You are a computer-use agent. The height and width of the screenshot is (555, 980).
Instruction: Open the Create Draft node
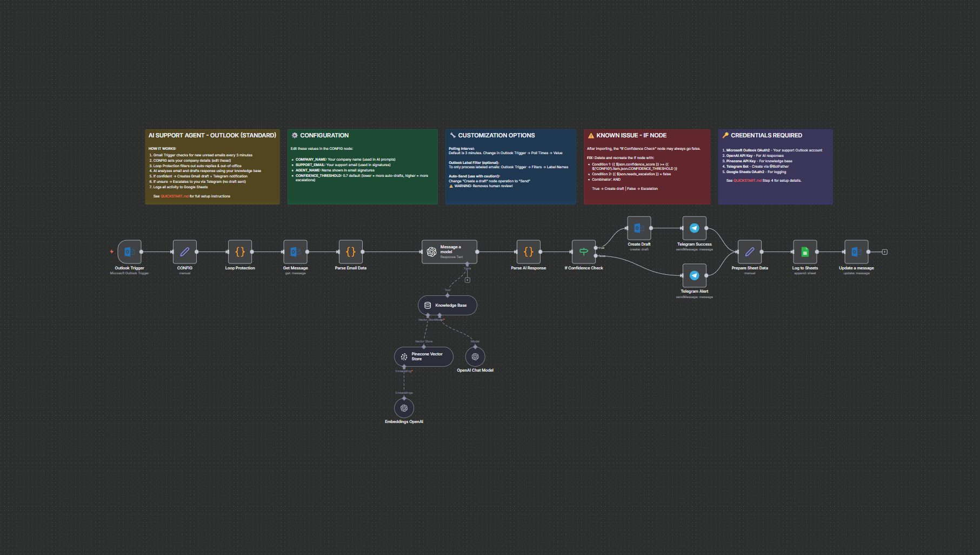coord(639,228)
